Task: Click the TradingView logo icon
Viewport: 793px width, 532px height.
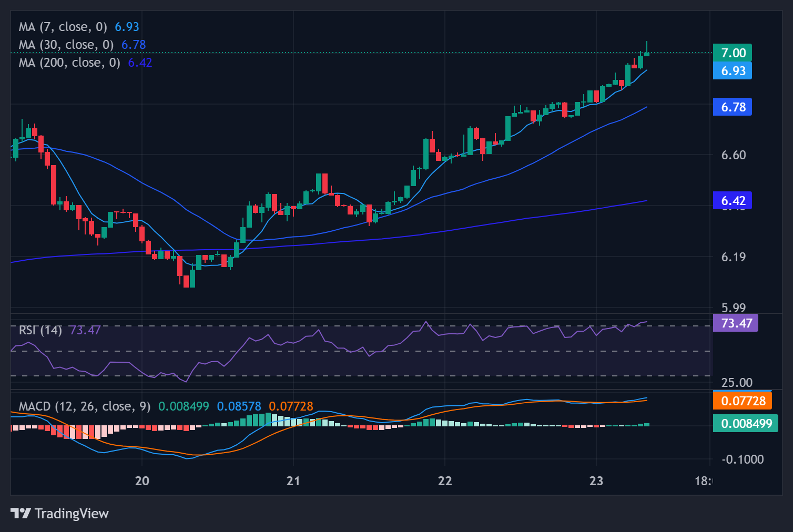Action: 21,513
